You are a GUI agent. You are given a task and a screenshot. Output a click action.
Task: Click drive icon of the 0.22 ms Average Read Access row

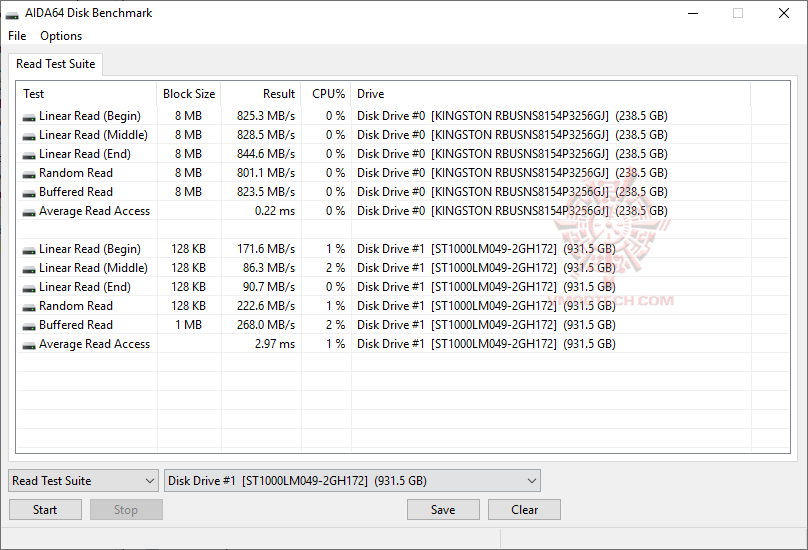29,212
